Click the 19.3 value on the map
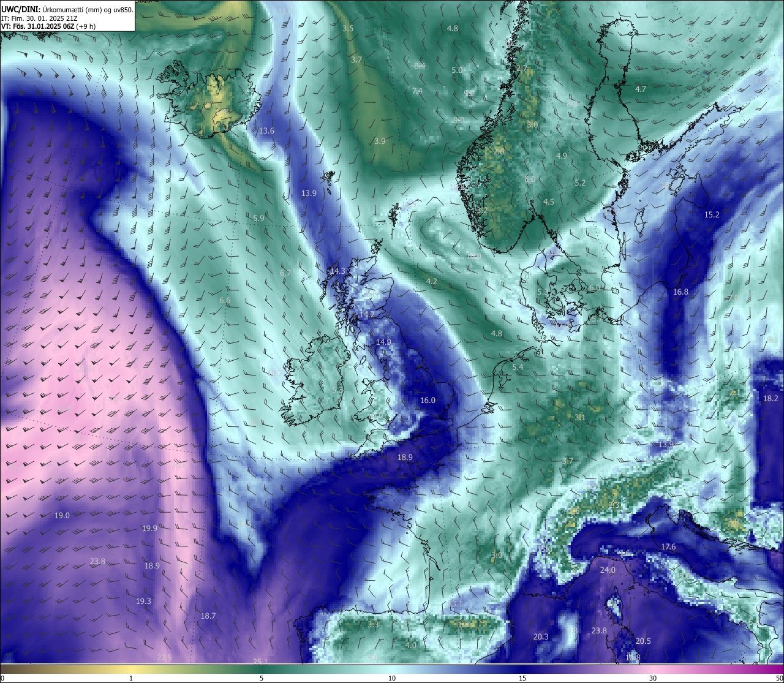The width and height of the screenshot is (784, 683). pos(143,602)
